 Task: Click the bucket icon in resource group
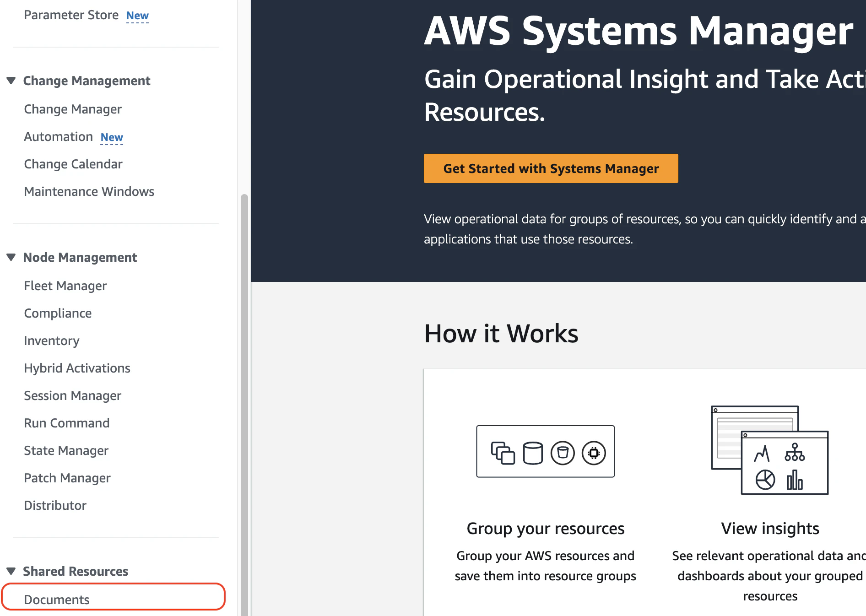click(x=563, y=453)
